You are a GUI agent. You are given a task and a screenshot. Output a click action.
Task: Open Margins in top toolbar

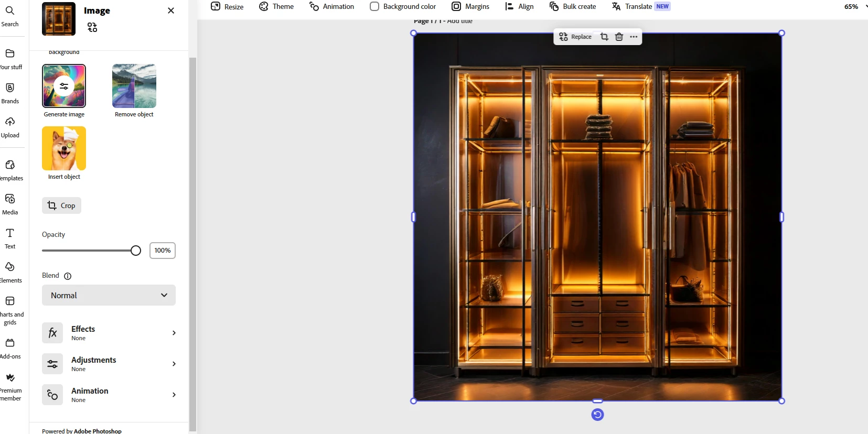470,6
